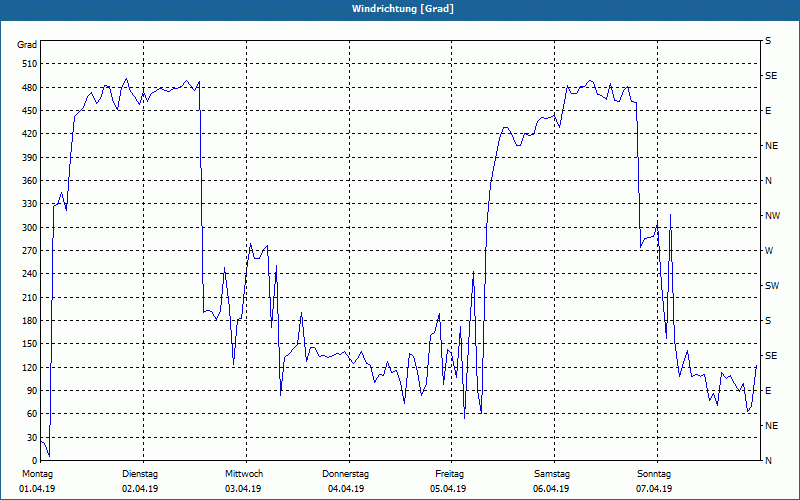800x500 pixels.
Task: Select the S compass label beside the 180 gridline
Action: [x=768, y=321]
